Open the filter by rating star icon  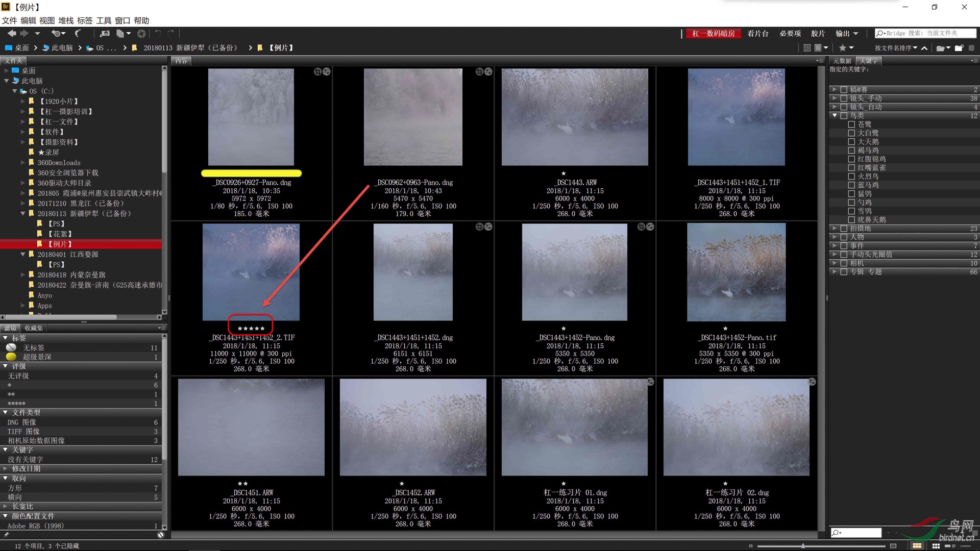(x=843, y=47)
